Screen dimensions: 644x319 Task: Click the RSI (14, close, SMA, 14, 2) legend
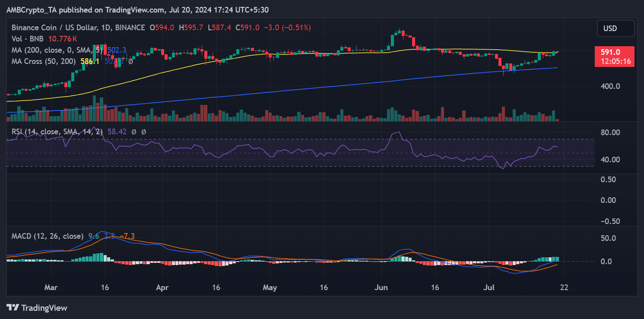point(58,132)
